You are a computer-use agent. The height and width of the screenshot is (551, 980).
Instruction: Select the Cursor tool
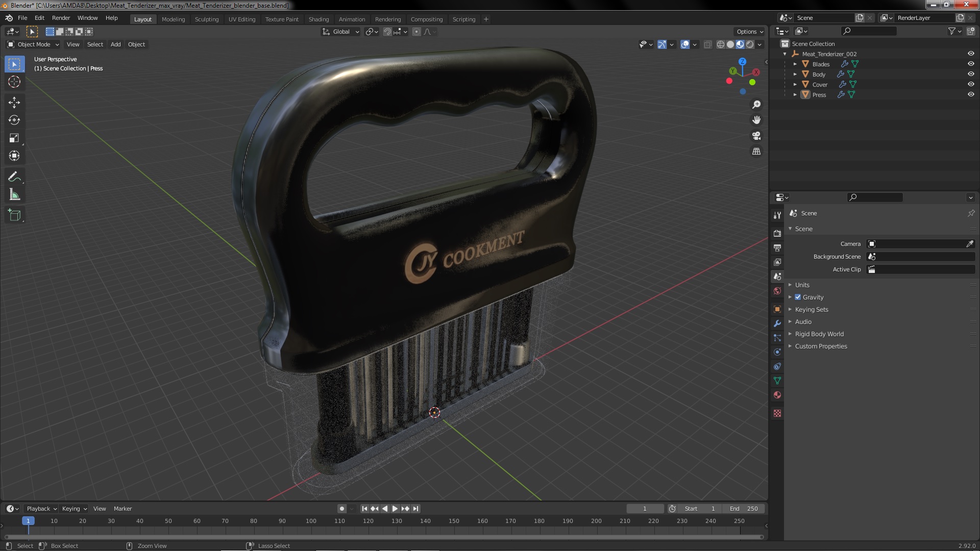pyautogui.click(x=14, y=82)
